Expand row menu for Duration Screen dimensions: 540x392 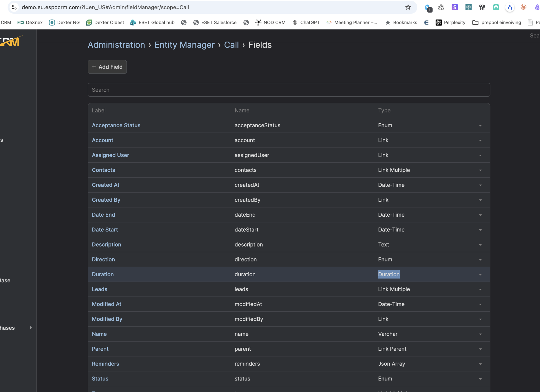coord(480,275)
